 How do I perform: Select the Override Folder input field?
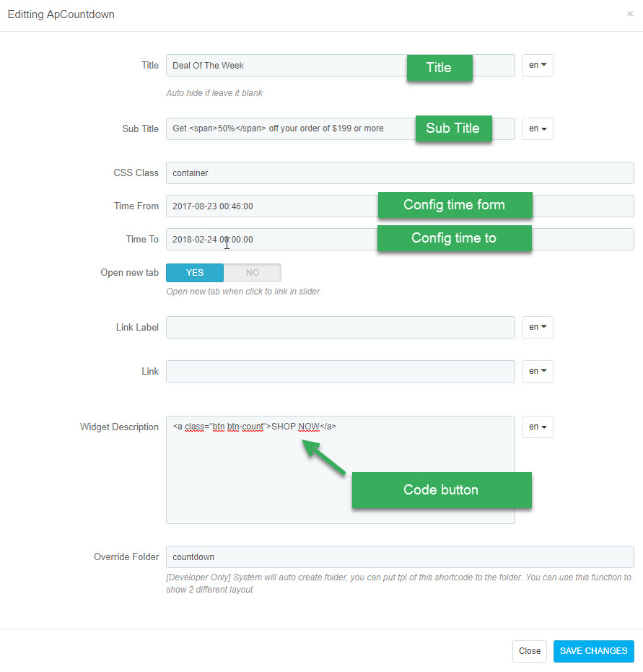pyautogui.click(x=400, y=557)
